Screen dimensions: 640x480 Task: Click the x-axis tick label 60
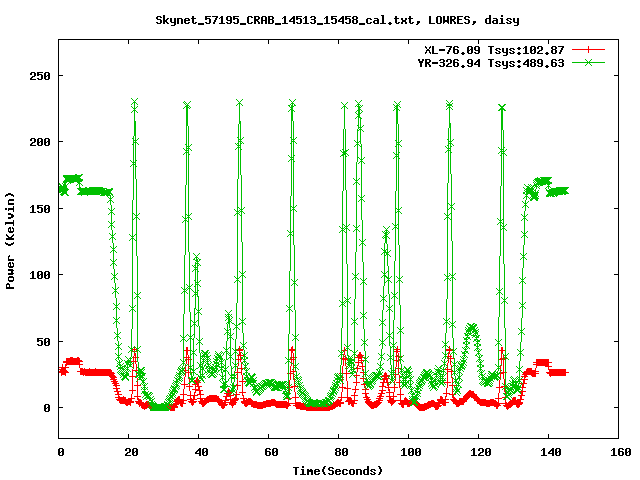271,452
